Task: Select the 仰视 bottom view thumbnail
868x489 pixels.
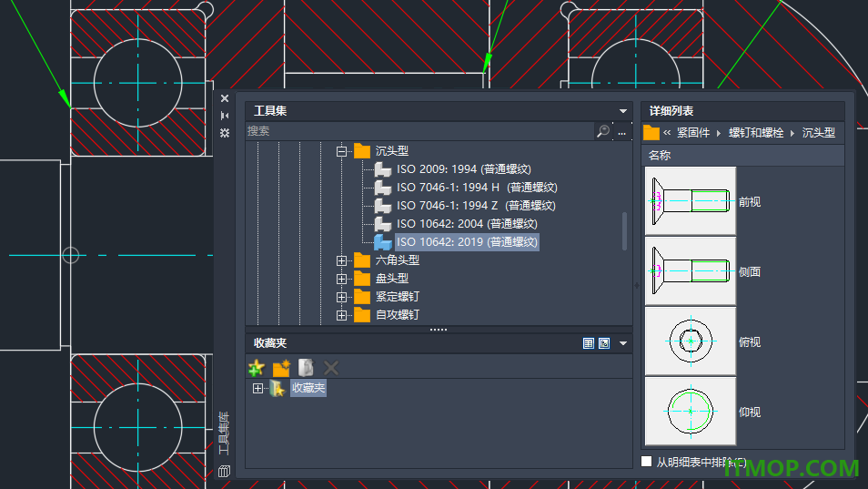Action: click(691, 412)
